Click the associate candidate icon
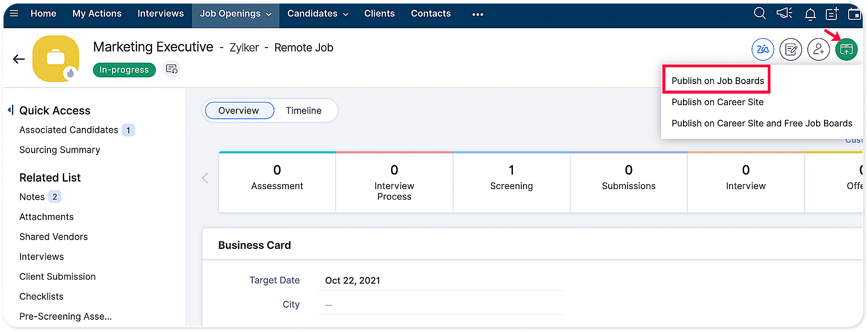Screen dimensions: 868x332 tap(818, 49)
